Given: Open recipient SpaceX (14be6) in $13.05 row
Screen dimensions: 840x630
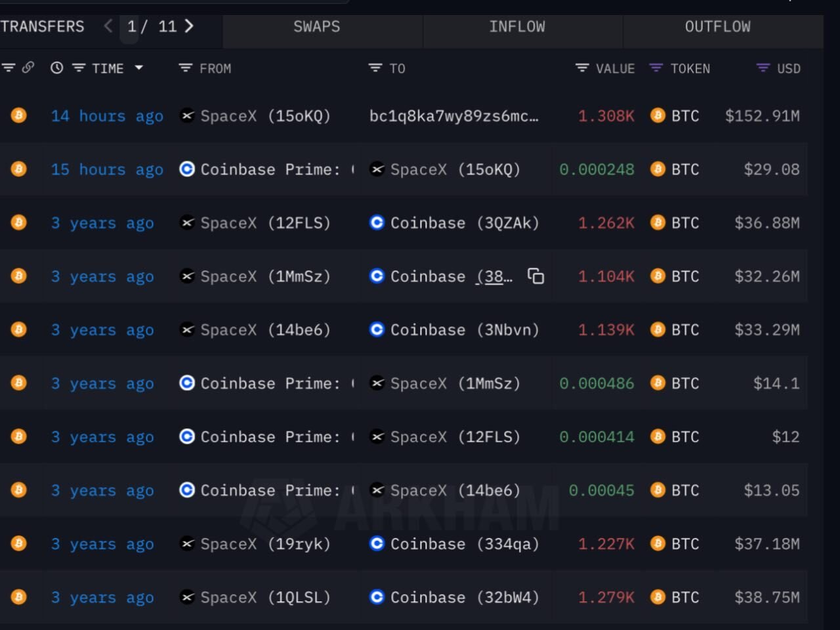Looking at the screenshot, I should point(455,490).
